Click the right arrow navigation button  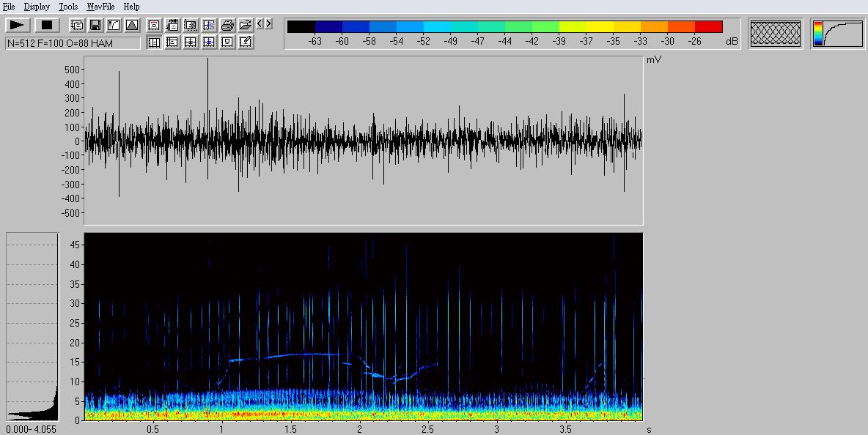pyautogui.click(x=268, y=24)
